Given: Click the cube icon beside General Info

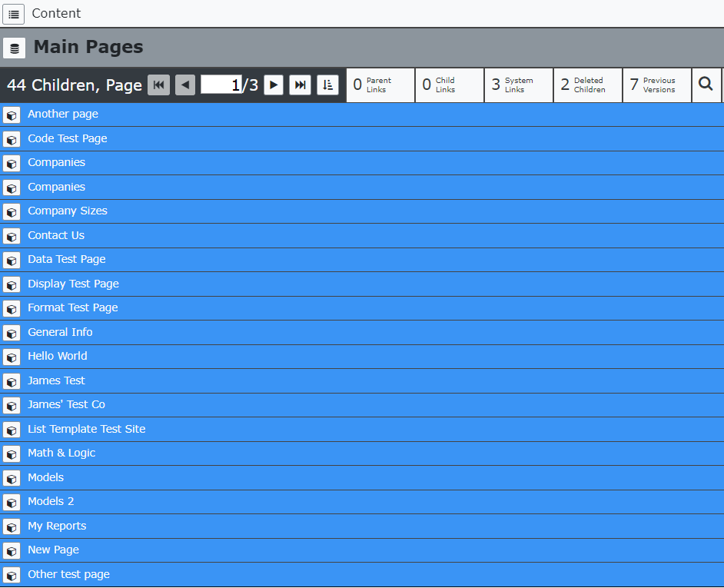Looking at the screenshot, I should click(x=12, y=334).
